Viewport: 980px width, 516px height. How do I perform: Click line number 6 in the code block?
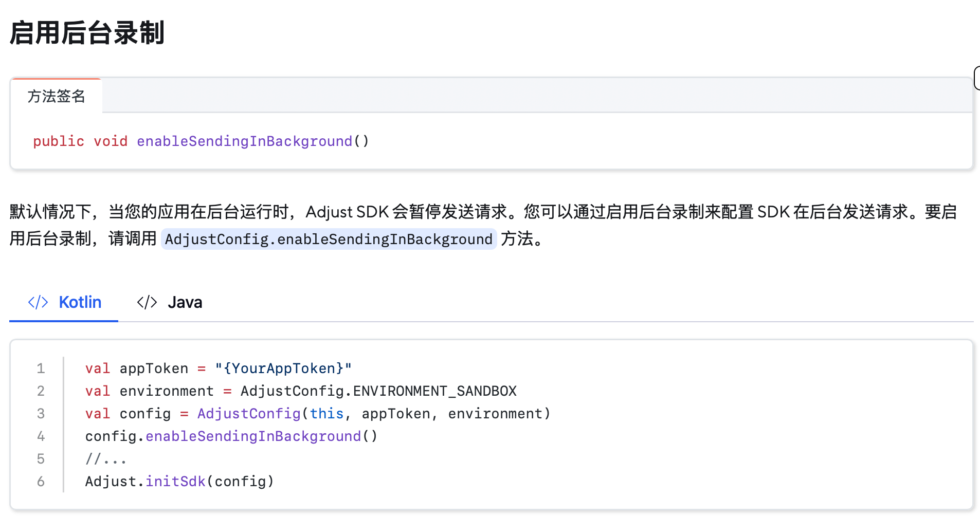click(x=41, y=482)
